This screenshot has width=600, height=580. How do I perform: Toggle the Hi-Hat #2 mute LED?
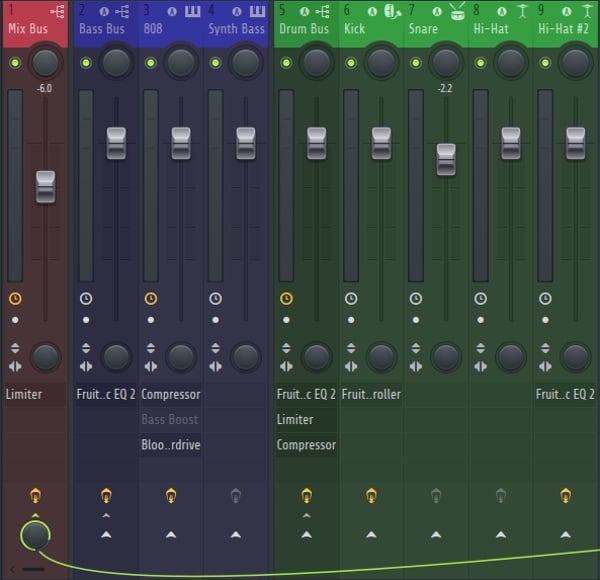coord(545,63)
